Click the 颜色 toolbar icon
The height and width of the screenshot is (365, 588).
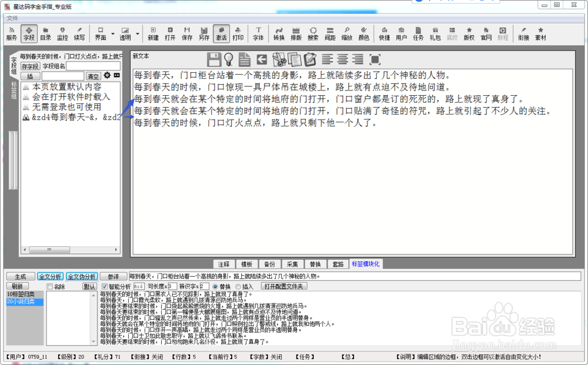pyautogui.click(x=364, y=34)
